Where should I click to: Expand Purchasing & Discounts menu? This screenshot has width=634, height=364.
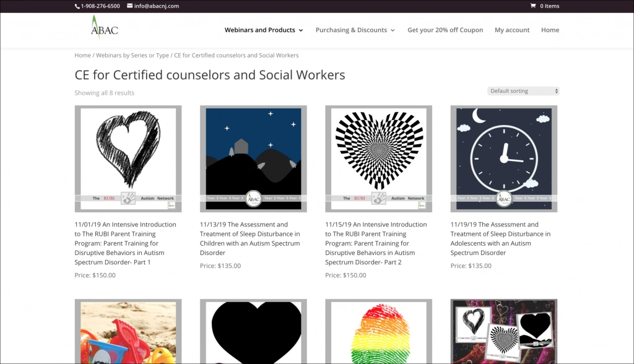(x=355, y=30)
